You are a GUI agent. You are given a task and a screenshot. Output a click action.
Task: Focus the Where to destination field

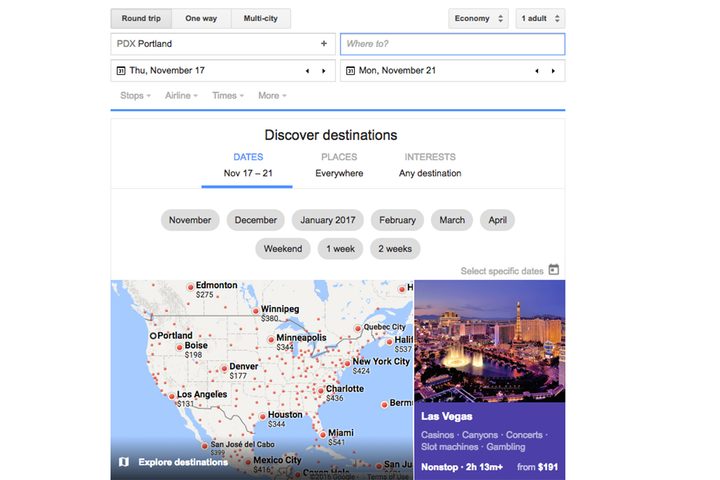click(x=452, y=44)
